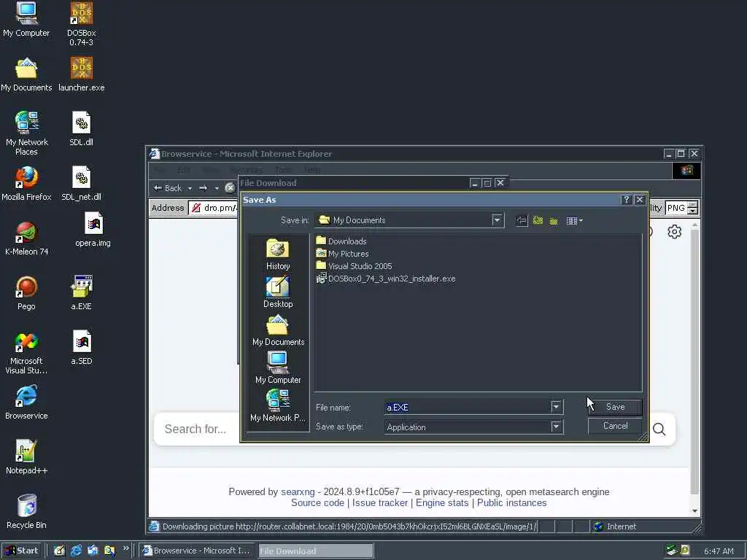Select DOSBox0_74_3_win32_installer.exe file
Screen dimensions: 747x560
(x=386, y=278)
